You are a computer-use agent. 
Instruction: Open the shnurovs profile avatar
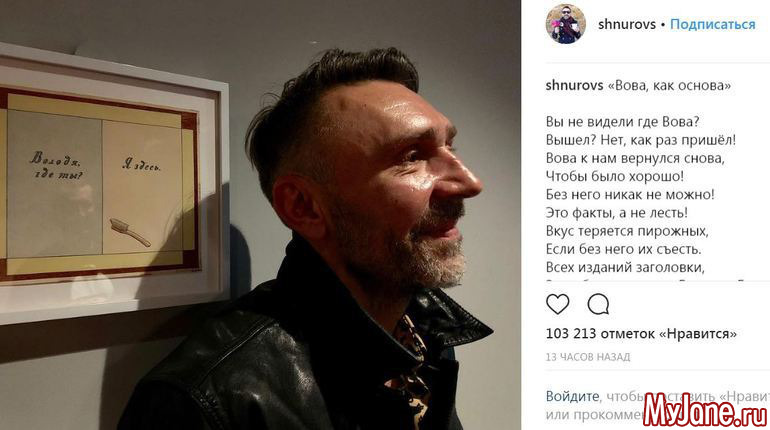[565, 24]
